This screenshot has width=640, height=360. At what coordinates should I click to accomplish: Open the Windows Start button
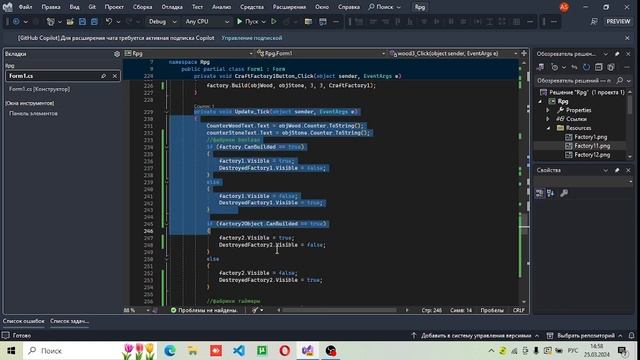coord(11,351)
